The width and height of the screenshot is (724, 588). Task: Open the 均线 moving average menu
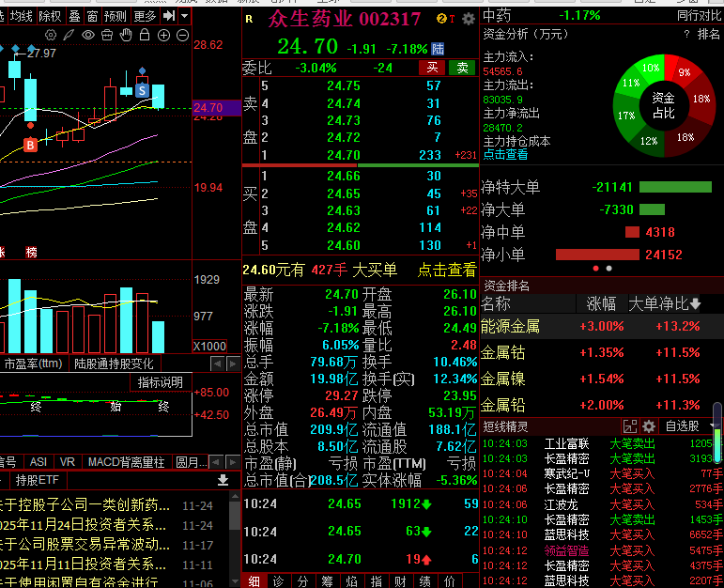tap(22, 17)
